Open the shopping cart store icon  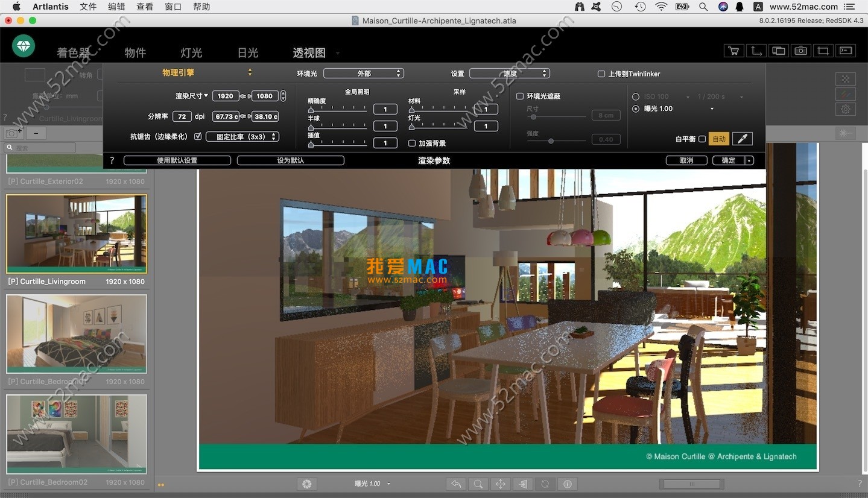733,51
